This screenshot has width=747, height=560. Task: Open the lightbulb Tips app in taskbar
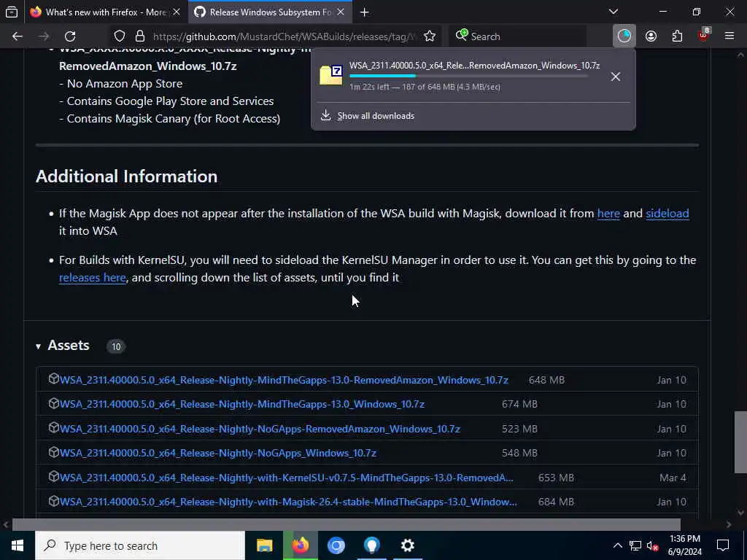371,545
